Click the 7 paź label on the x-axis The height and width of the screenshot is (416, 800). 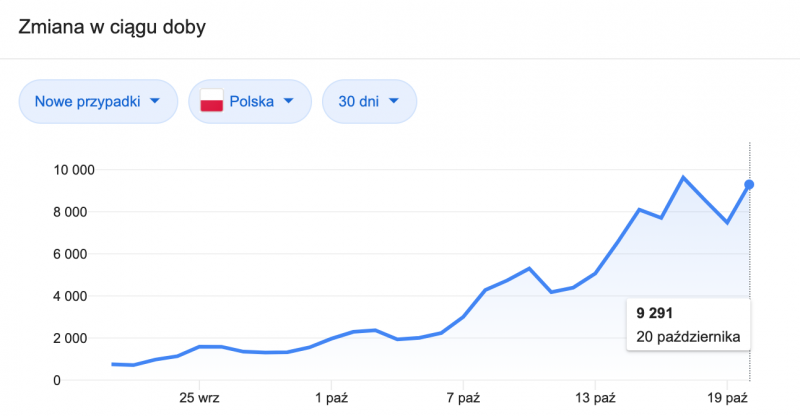coord(463,398)
